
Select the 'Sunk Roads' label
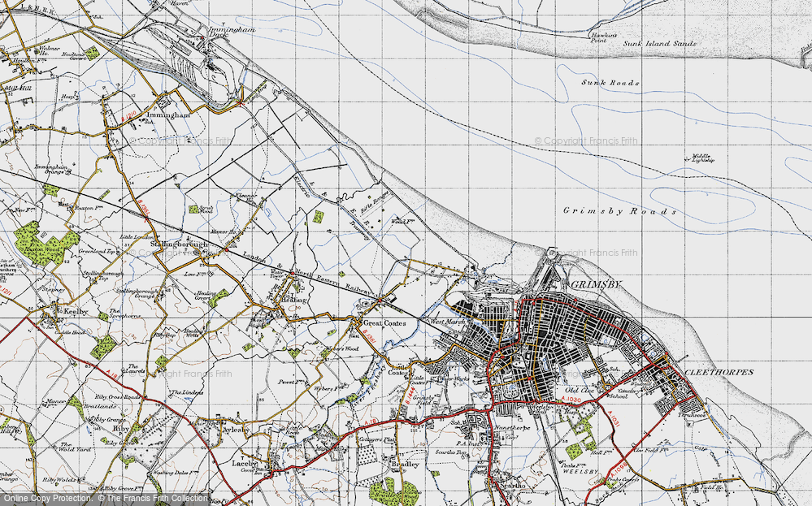coord(610,83)
